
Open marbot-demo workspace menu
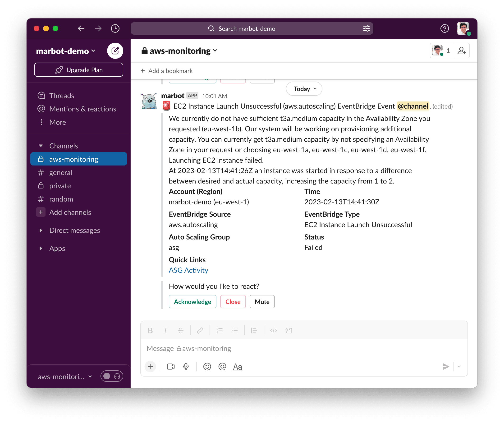pyautogui.click(x=65, y=51)
